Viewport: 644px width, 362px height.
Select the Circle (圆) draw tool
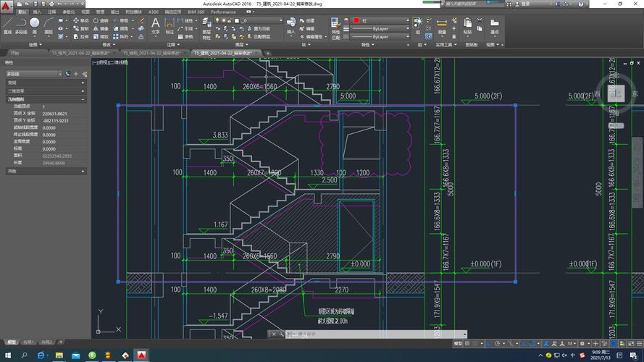[x=35, y=24]
